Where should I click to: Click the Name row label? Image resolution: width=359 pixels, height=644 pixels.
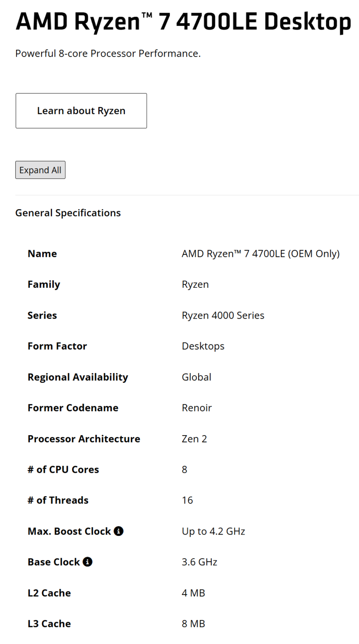(x=42, y=254)
